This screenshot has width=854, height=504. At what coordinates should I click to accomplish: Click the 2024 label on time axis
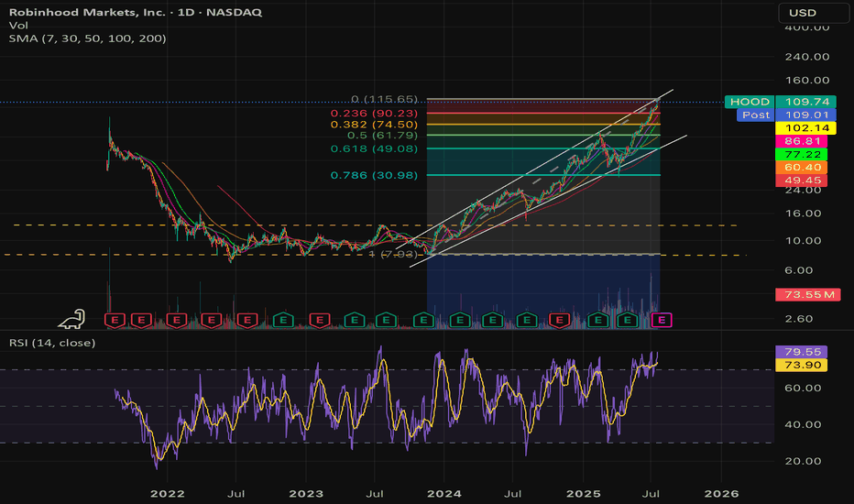click(443, 494)
